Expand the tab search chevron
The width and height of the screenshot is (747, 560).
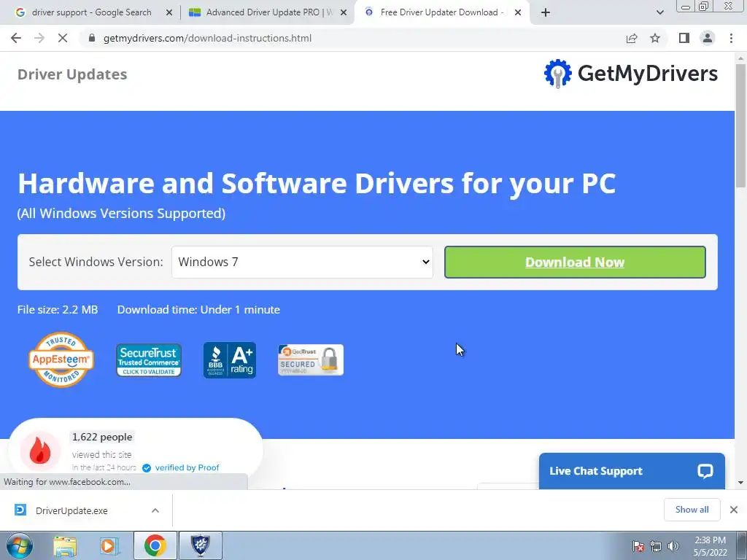659,12
